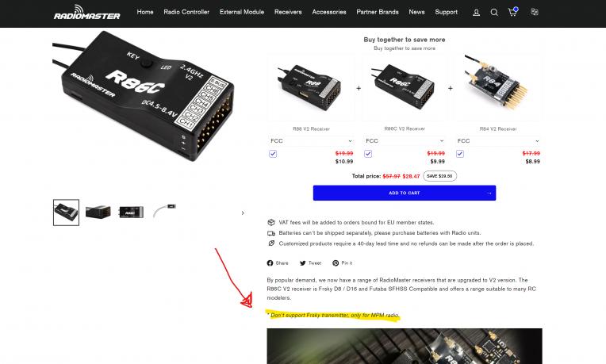Add the bundle with ADD TO CART
Screen dimensions: 606x364
tap(405, 193)
